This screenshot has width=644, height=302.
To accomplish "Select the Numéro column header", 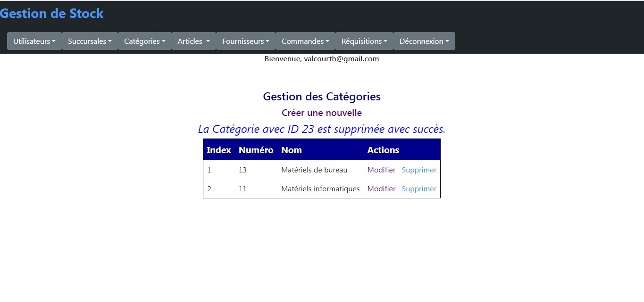I will point(256,150).
